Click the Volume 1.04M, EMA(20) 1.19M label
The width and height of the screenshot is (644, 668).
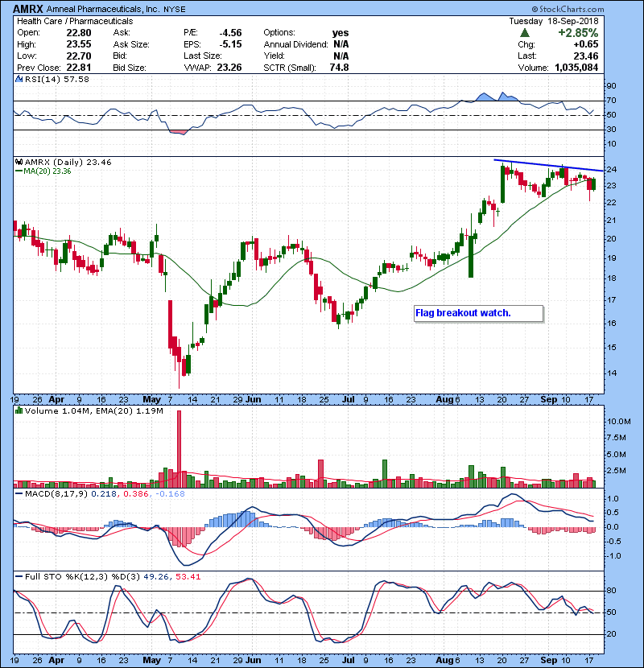pyautogui.click(x=93, y=410)
